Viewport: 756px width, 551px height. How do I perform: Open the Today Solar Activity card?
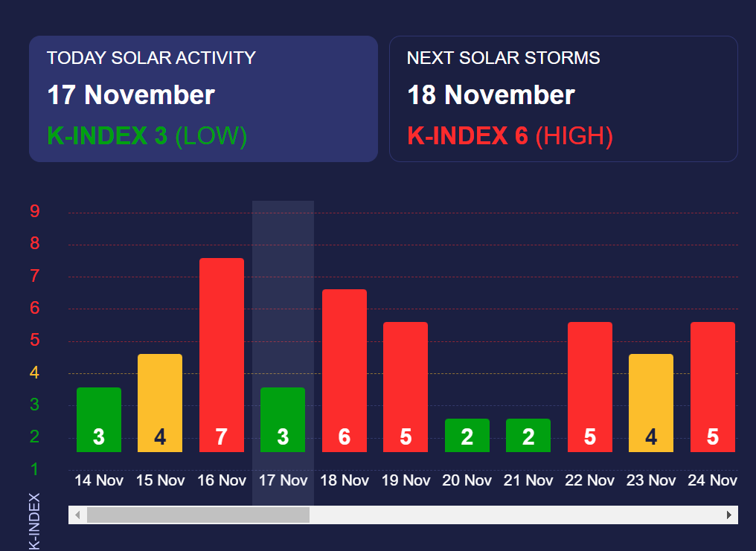(203, 99)
